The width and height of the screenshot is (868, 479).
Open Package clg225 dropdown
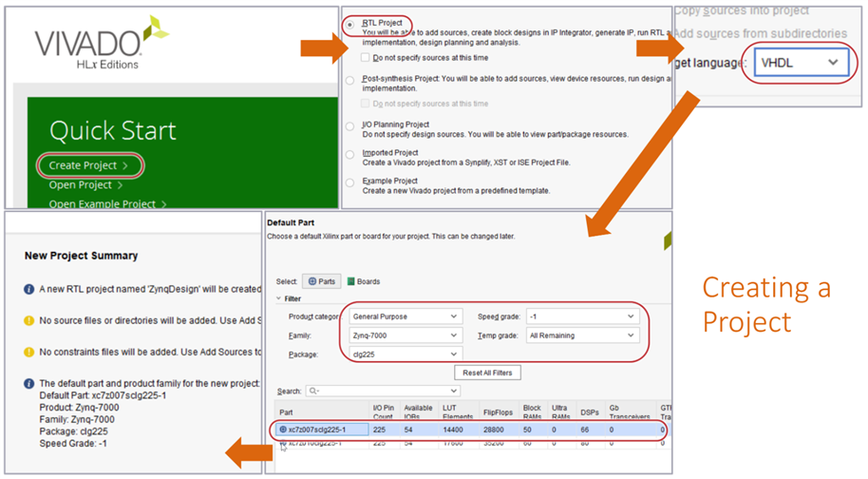(406, 354)
